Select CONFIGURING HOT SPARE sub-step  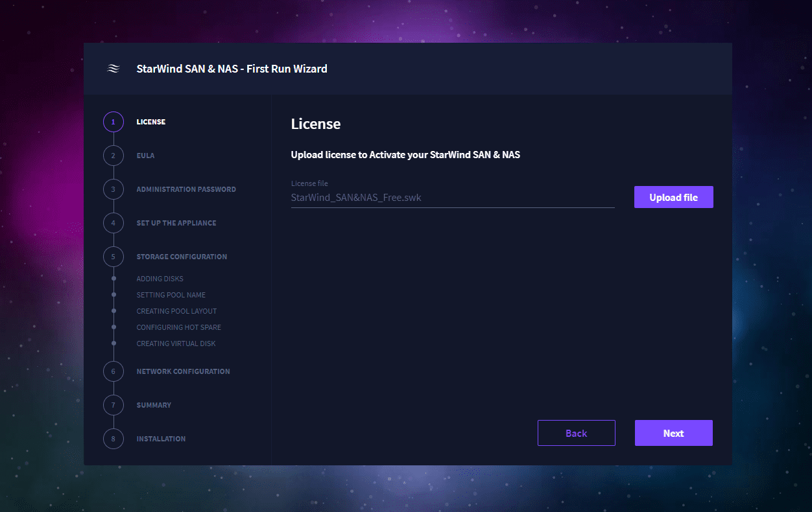point(179,327)
